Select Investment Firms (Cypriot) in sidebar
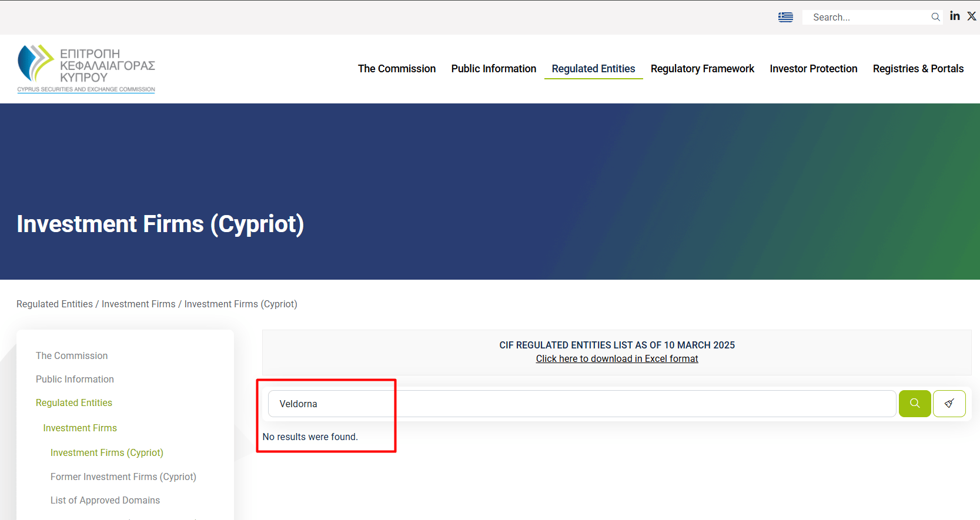The image size is (980, 520). 107,452
